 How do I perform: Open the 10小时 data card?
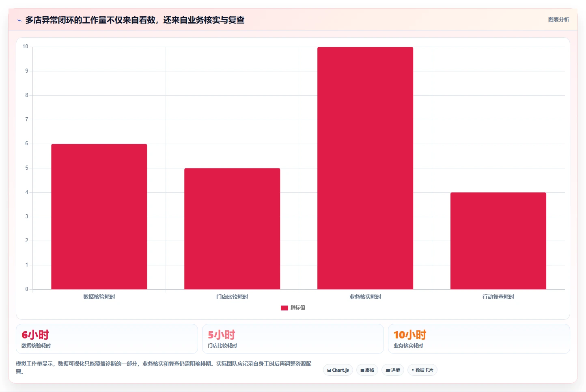coord(479,339)
